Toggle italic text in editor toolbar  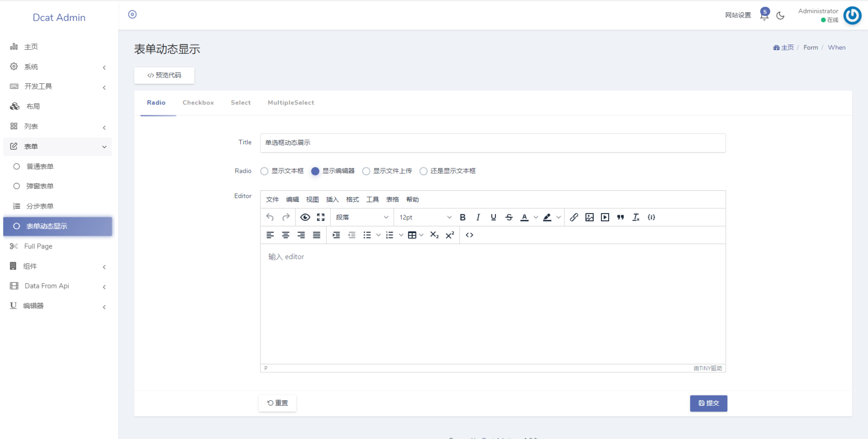pyautogui.click(x=478, y=218)
